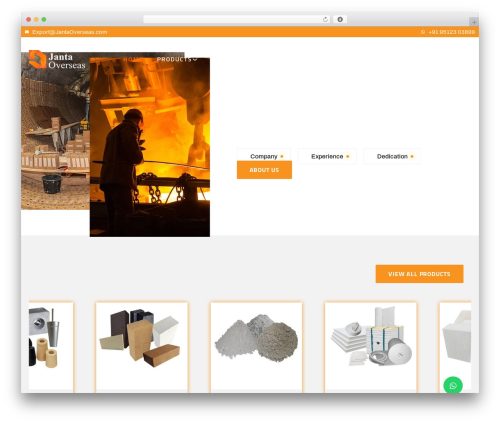This screenshot has height=423, width=500.
Task: Click the phone icon in top bar
Action: tap(423, 32)
